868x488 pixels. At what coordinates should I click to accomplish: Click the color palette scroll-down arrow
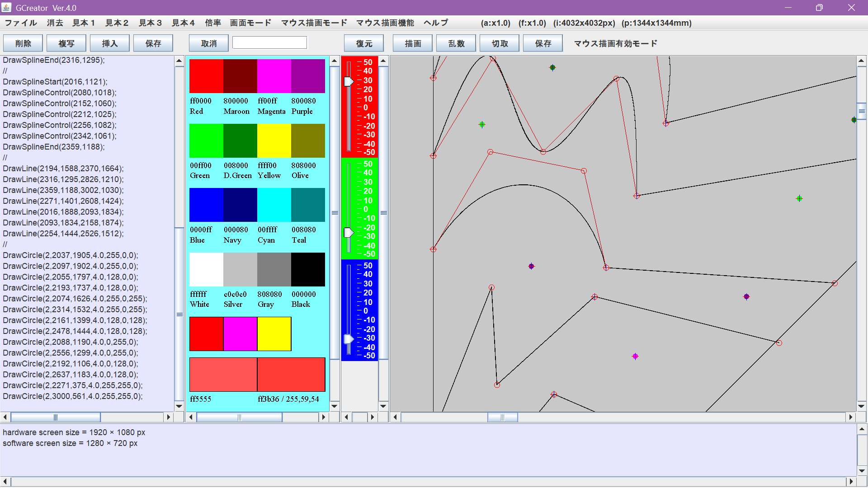click(x=335, y=406)
